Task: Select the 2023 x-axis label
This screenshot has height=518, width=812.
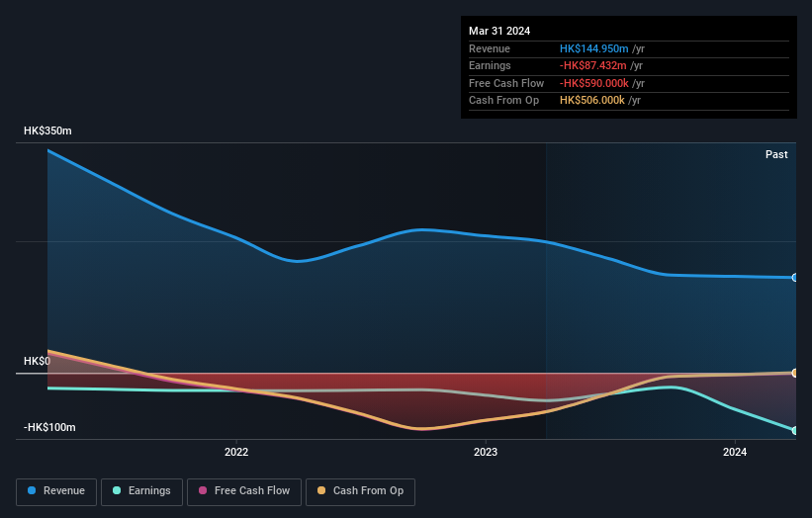Action: coord(486,453)
